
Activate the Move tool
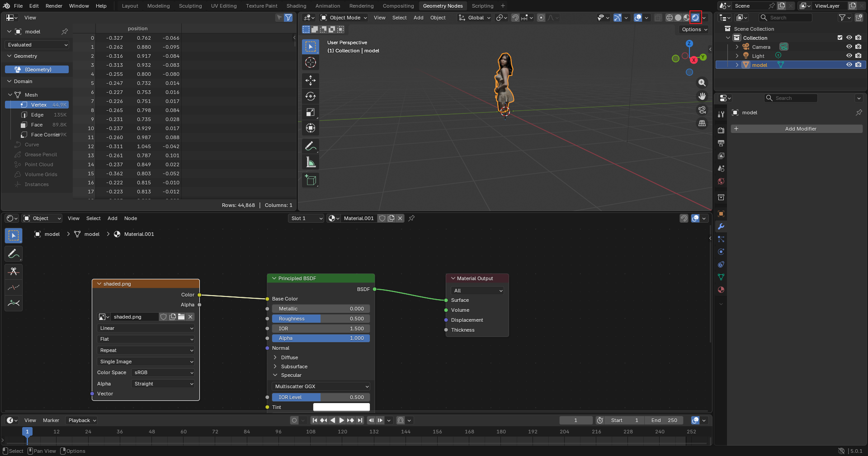(311, 80)
